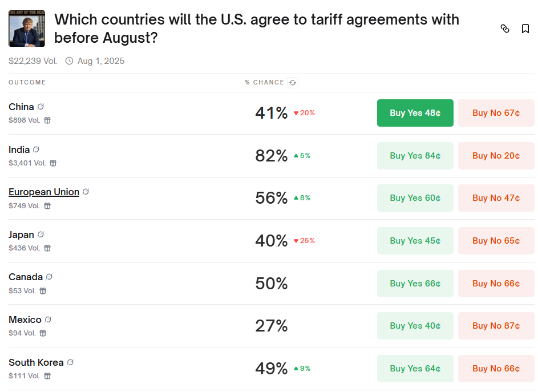Click the gift icon under India's volume

(x=53, y=163)
